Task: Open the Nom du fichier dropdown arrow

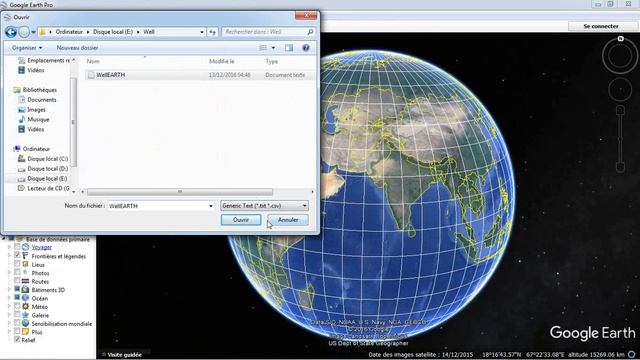Action: point(211,206)
